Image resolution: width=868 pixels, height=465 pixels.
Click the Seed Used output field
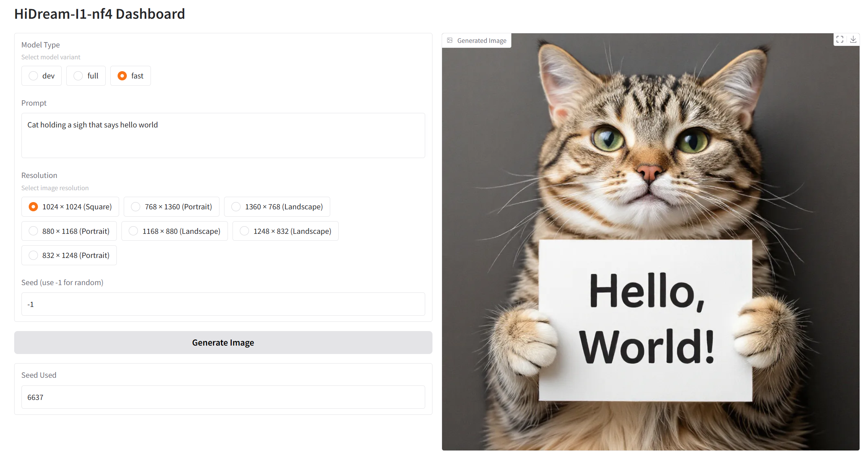point(223,397)
